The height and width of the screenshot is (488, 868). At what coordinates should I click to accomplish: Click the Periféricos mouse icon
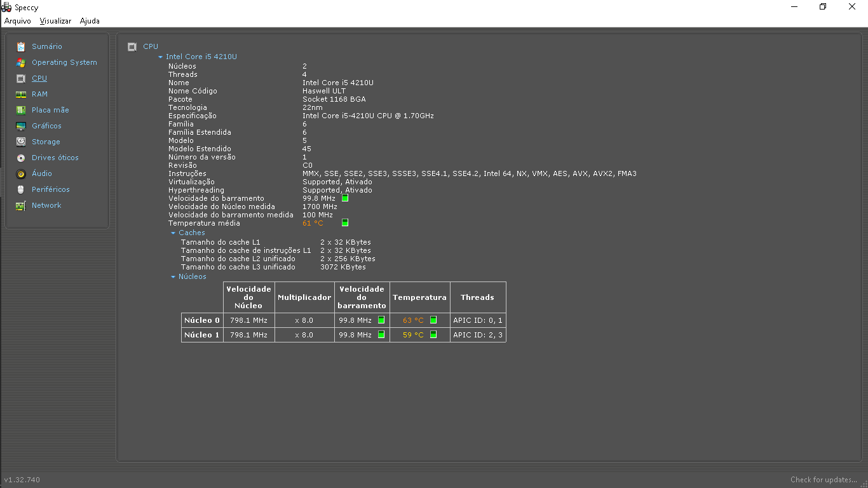tap(21, 189)
